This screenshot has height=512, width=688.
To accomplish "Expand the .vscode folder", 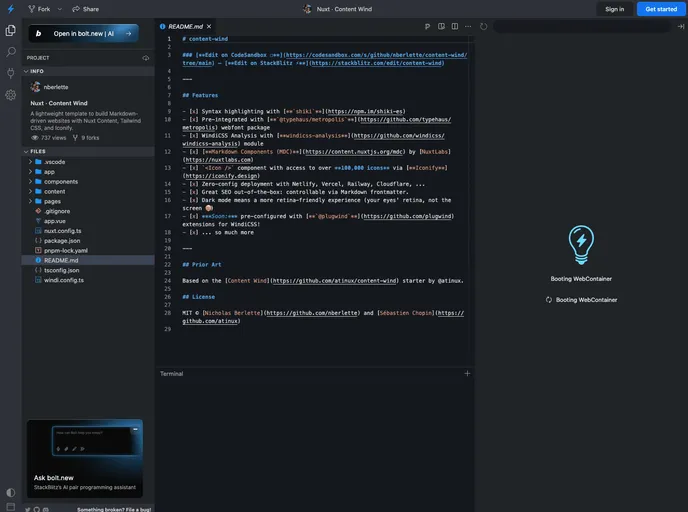I will [x=88, y=162].
